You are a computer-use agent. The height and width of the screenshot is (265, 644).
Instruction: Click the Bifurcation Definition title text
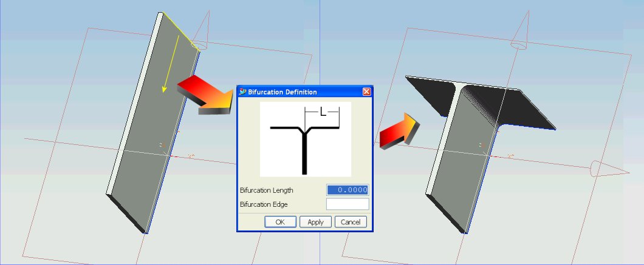[282, 92]
